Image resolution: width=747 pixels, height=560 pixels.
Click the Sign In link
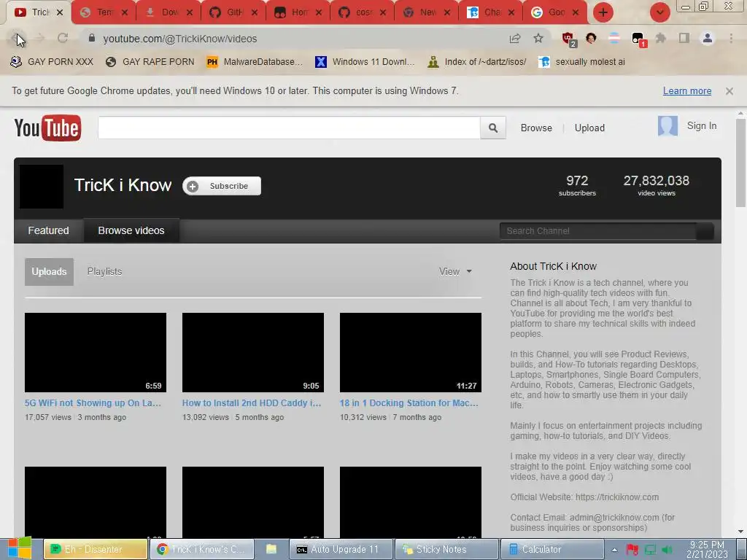[701, 125]
